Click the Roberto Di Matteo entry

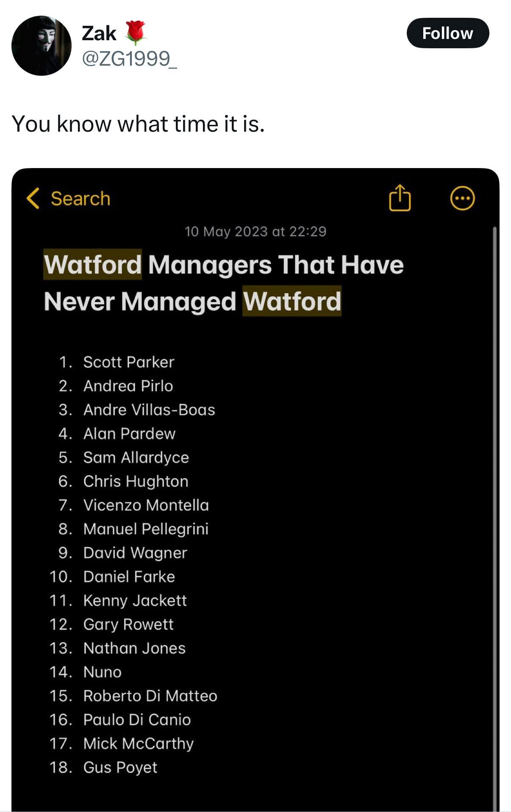(x=150, y=696)
